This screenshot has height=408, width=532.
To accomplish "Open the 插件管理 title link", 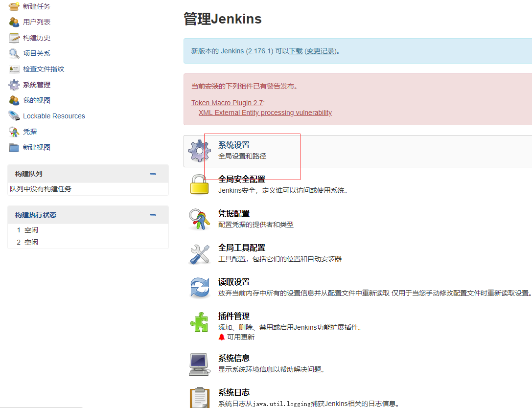I will [234, 316].
